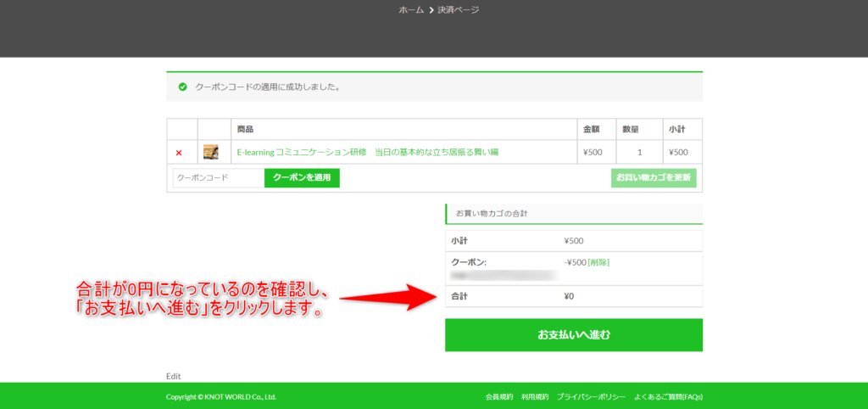Click the green checkmark success icon
The image size is (868, 409).
(182, 87)
